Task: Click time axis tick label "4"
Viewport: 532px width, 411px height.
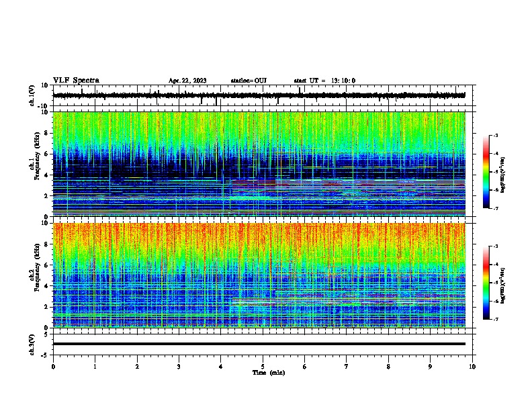Action: click(x=221, y=367)
